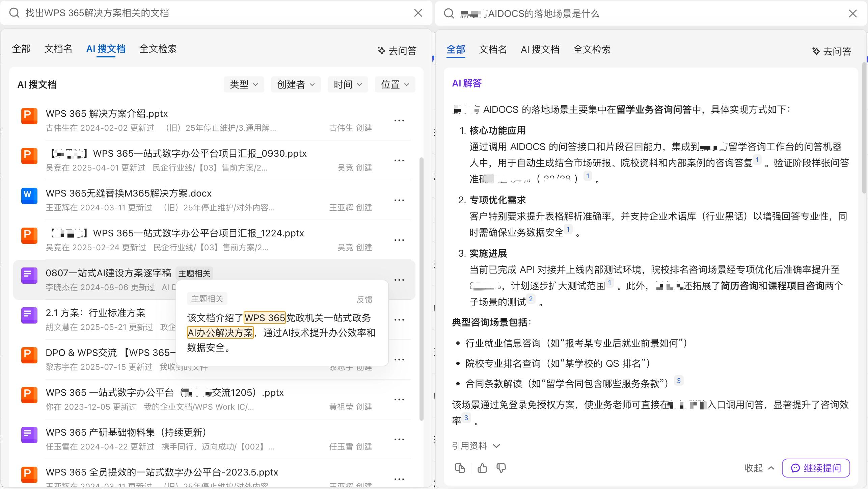Click the left search magnifier icon
Screen dimensions: 868x489
tap(14, 13)
